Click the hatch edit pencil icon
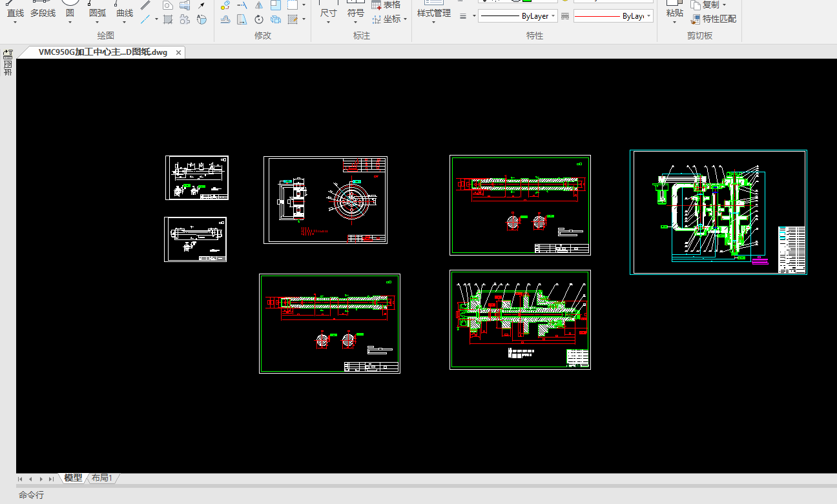Screen dimensions: 837x504 coord(293,19)
